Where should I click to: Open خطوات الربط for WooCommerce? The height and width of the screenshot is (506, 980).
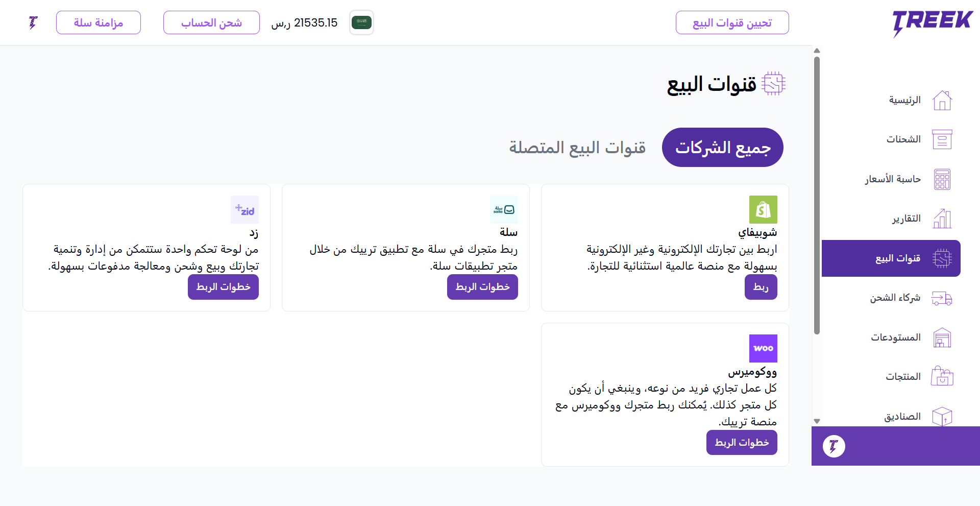click(x=742, y=443)
